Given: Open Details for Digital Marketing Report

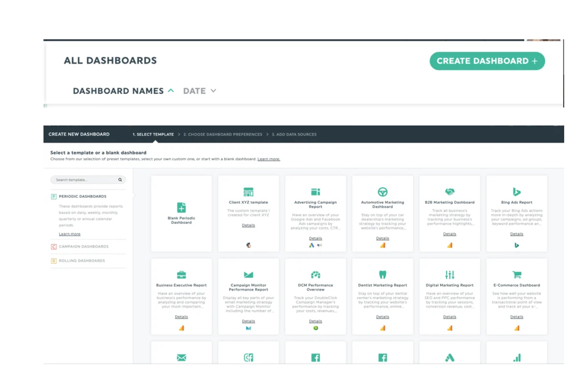Looking at the screenshot, I should point(450,317).
